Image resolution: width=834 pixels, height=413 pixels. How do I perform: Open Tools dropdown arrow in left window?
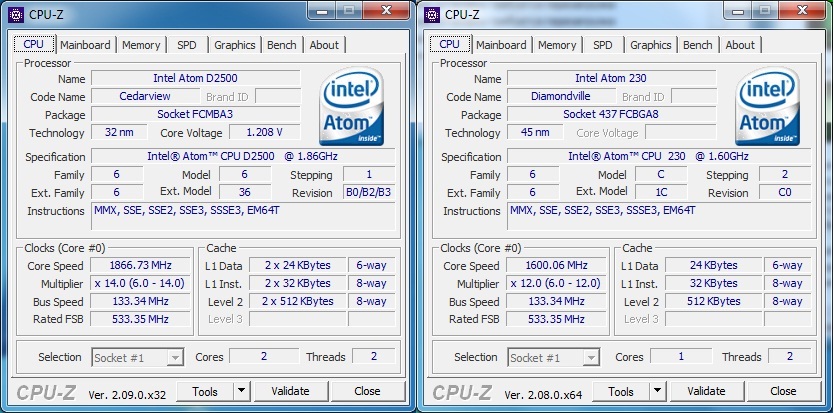click(241, 391)
